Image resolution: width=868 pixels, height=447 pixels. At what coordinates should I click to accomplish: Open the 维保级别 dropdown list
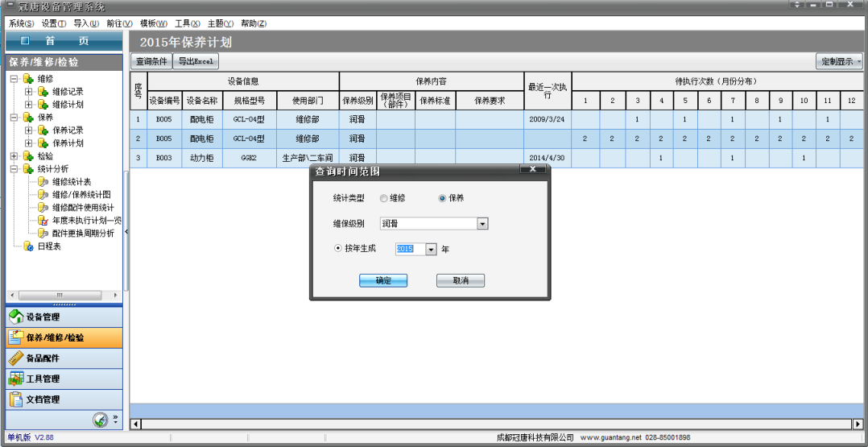(482, 224)
